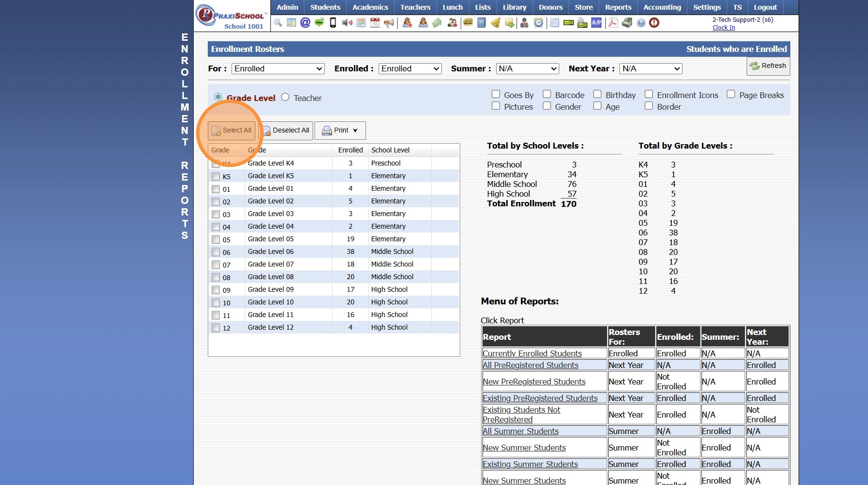Toggle the Page Breaks checkbox
868x485 pixels.
pos(731,94)
